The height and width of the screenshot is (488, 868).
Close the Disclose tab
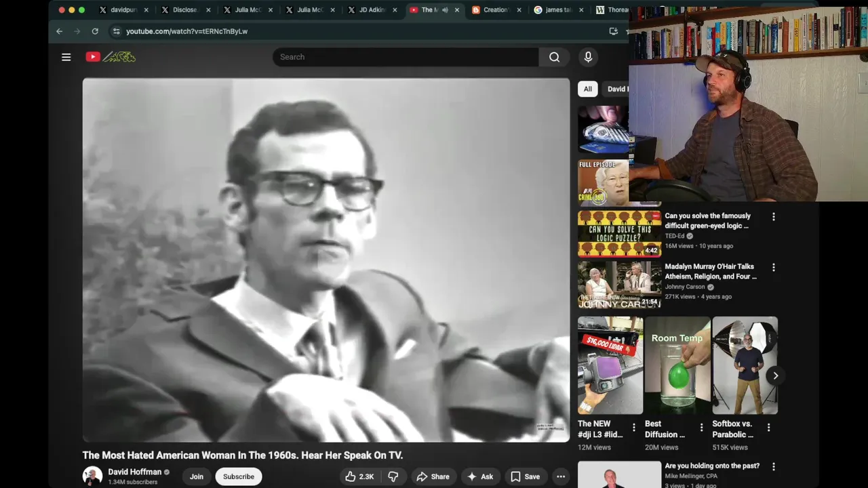click(208, 10)
